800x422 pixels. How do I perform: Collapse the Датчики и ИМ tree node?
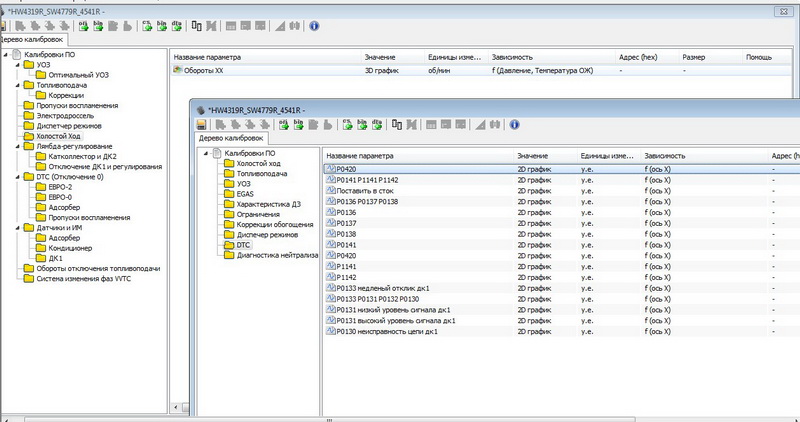[x=18, y=228]
